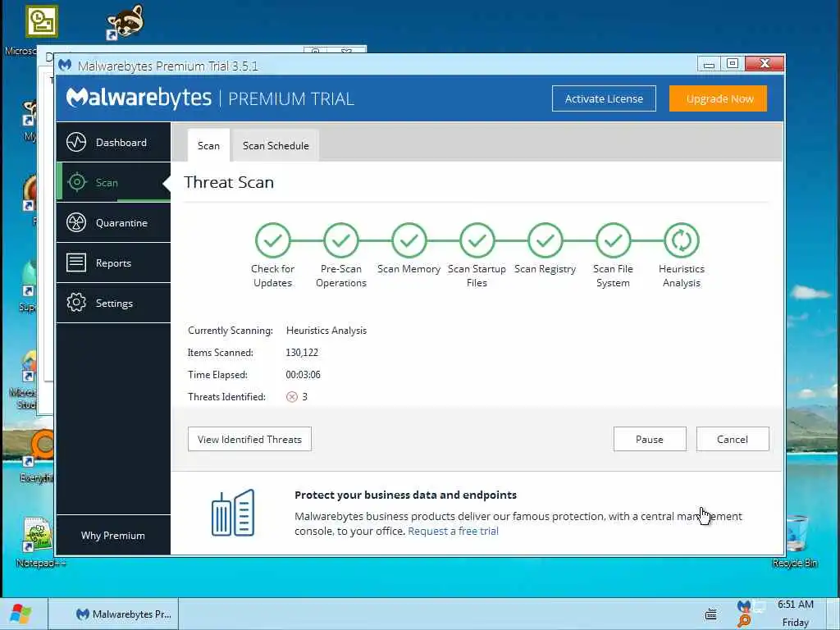Screen dimensions: 840x630
Task: Click the Malwarebytes header logo
Action: coord(139,98)
